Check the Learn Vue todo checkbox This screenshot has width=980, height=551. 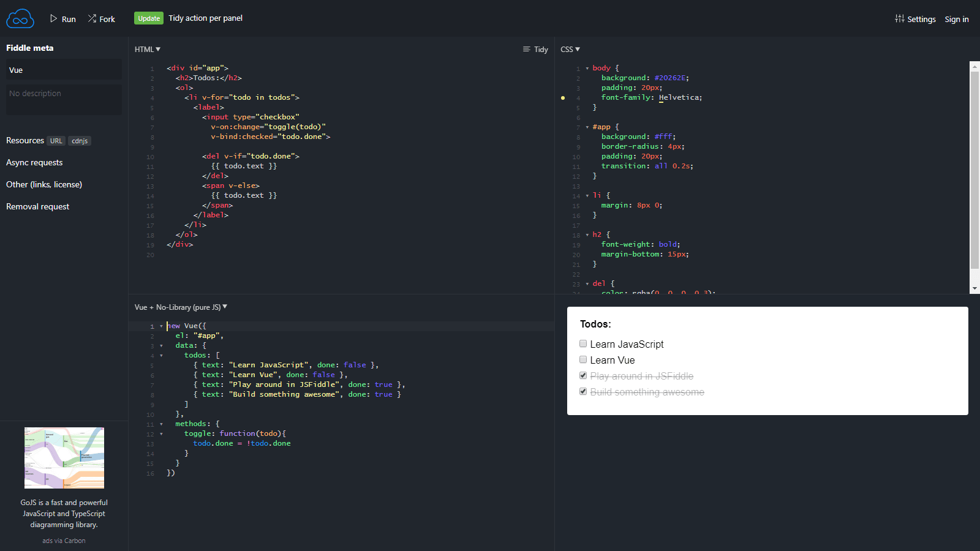(x=582, y=359)
